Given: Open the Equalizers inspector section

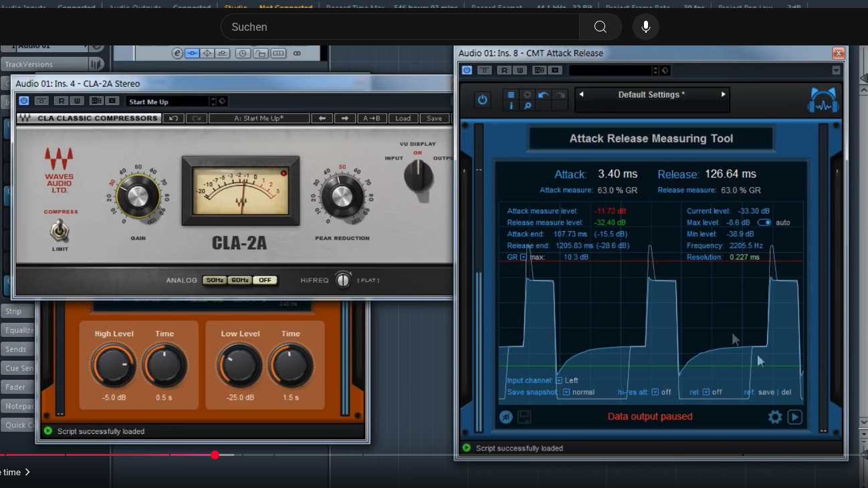Looking at the screenshot, I should (18, 330).
